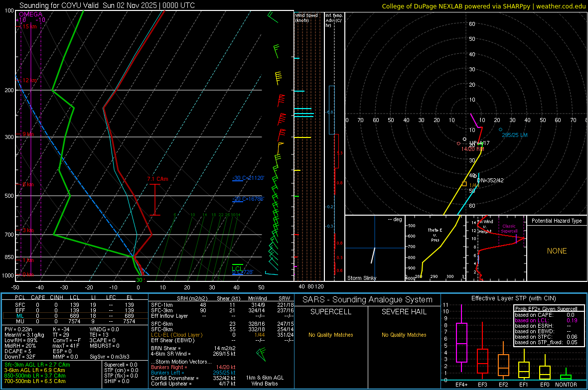Click the 'MidRH = 20%' value
588x390 pixels.
20,346
